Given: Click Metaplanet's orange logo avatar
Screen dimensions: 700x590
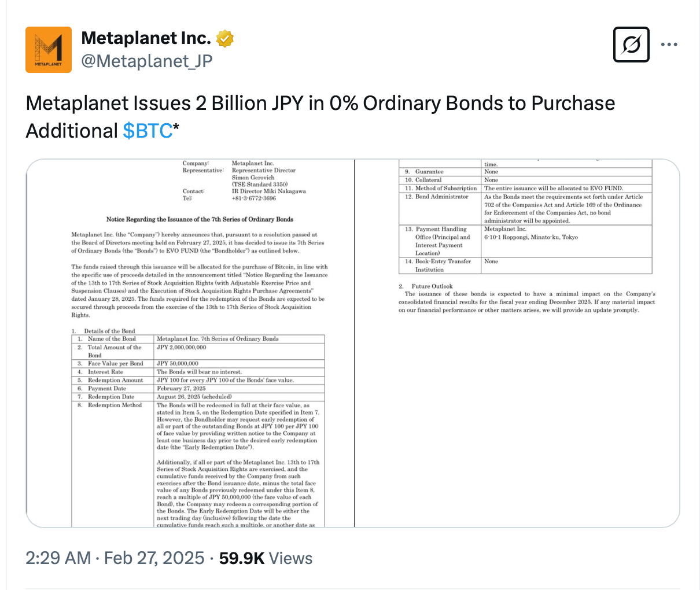Looking at the screenshot, I should tap(47, 50).
